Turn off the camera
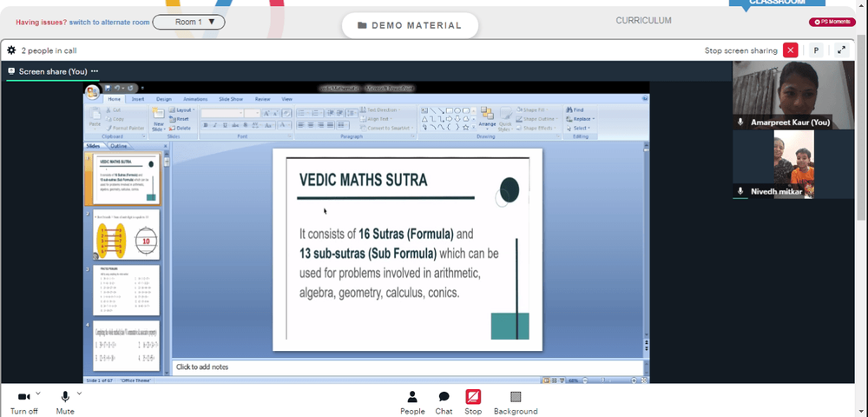This screenshot has height=417, width=868. pos(23,402)
